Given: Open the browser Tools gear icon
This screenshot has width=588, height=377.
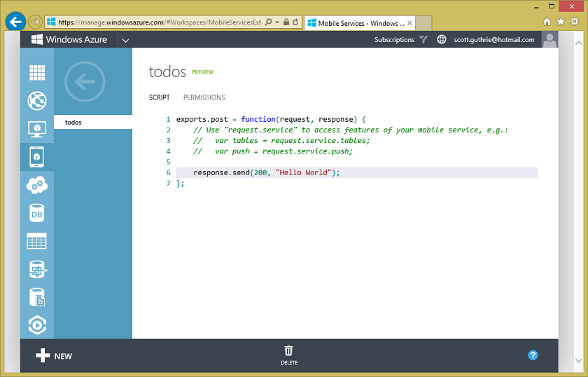Looking at the screenshot, I should point(575,22).
